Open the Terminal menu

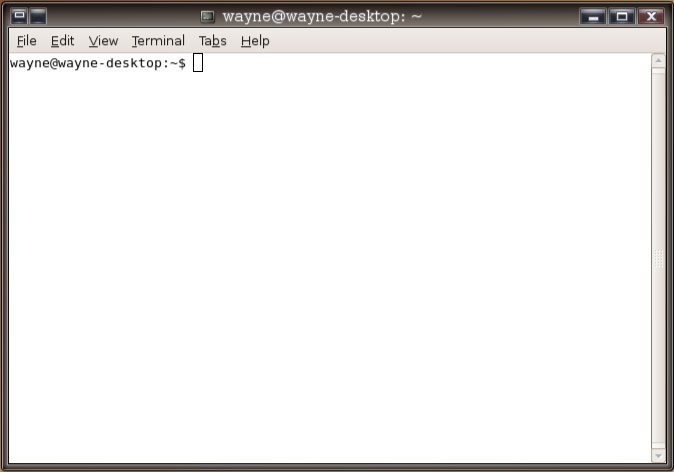coord(158,41)
